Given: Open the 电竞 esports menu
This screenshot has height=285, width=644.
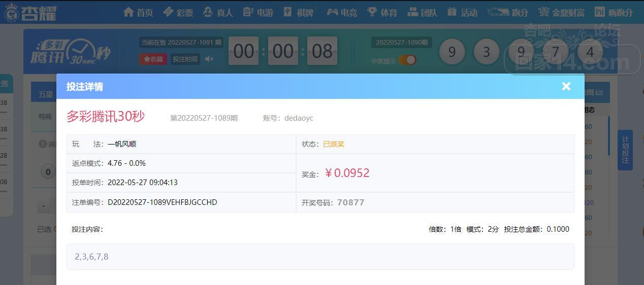Looking at the screenshot, I should pos(342,12).
